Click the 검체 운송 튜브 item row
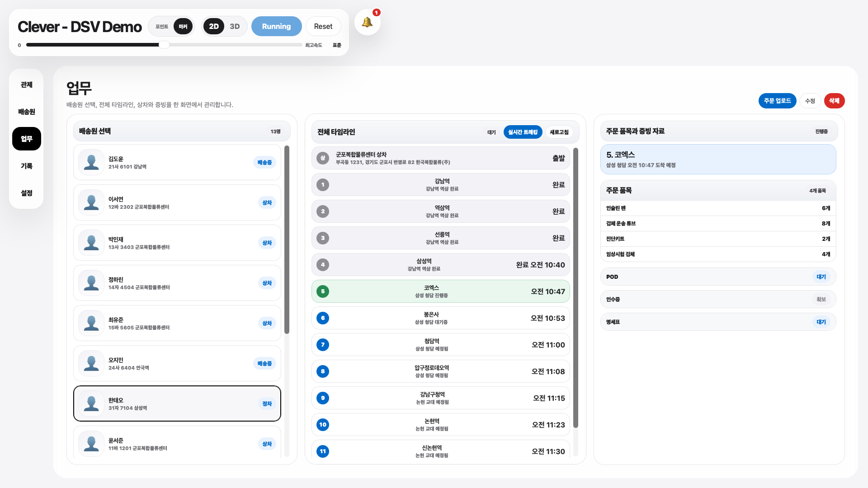The width and height of the screenshot is (868, 488). click(x=718, y=224)
